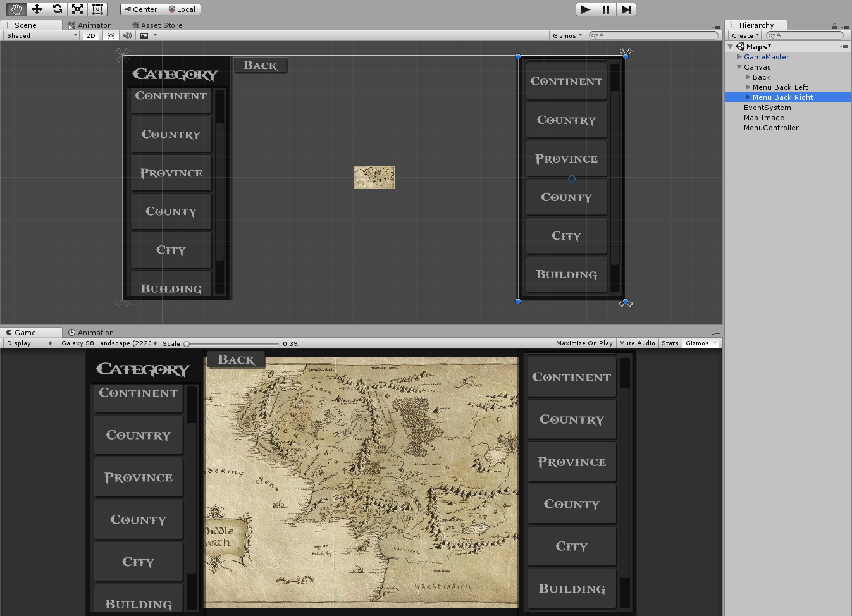The image size is (852, 616).
Task: Select the Rotate tool
Action: click(x=57, y=9)
